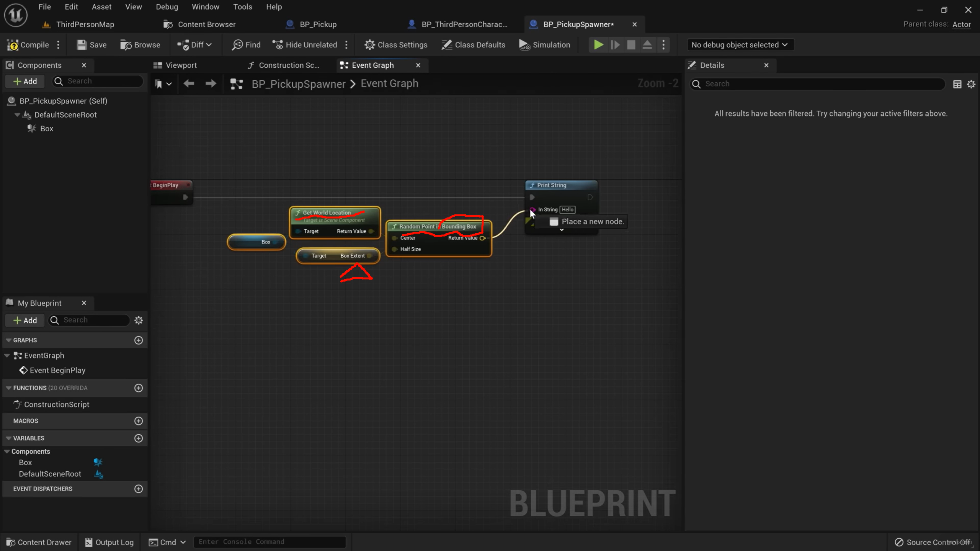
Task: Open the Actor parent class link
Action: click(x=961, y=24)
